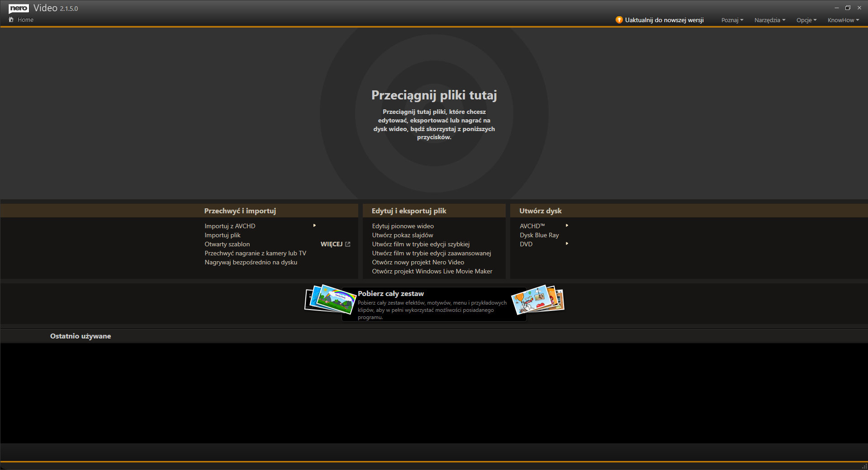Click the photo stack thumbnail left of banner
868x470 pixels.
[330, 299]
